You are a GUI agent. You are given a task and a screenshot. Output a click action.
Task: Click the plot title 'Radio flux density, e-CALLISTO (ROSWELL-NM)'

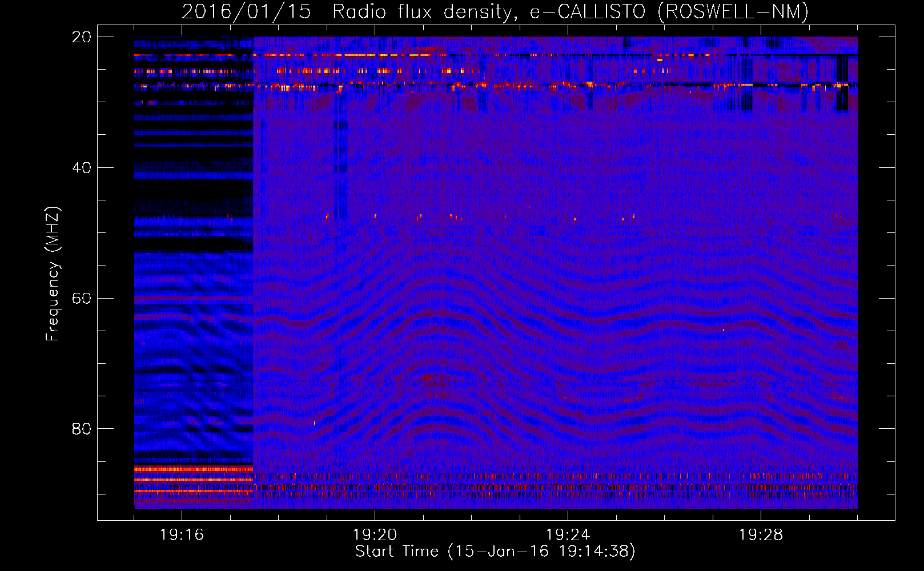click(x=571, y=11)
